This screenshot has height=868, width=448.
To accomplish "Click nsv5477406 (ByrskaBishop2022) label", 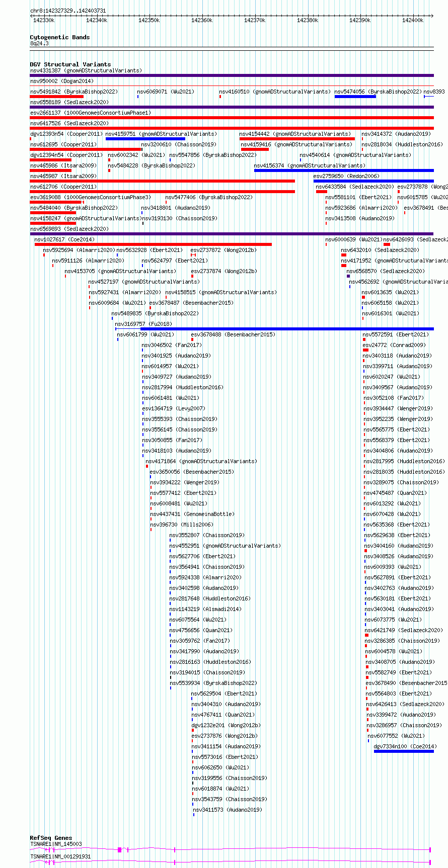I will click(x=209, y=197).
